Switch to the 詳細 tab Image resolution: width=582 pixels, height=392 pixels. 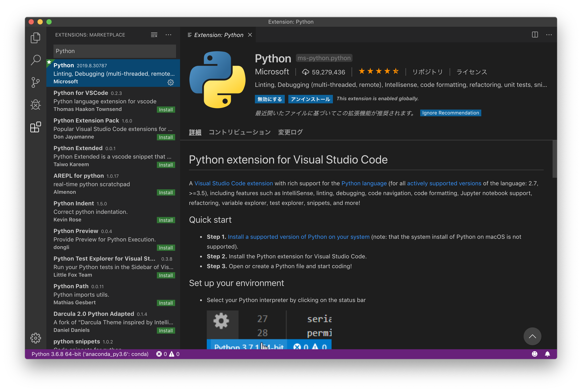(195, 132)
